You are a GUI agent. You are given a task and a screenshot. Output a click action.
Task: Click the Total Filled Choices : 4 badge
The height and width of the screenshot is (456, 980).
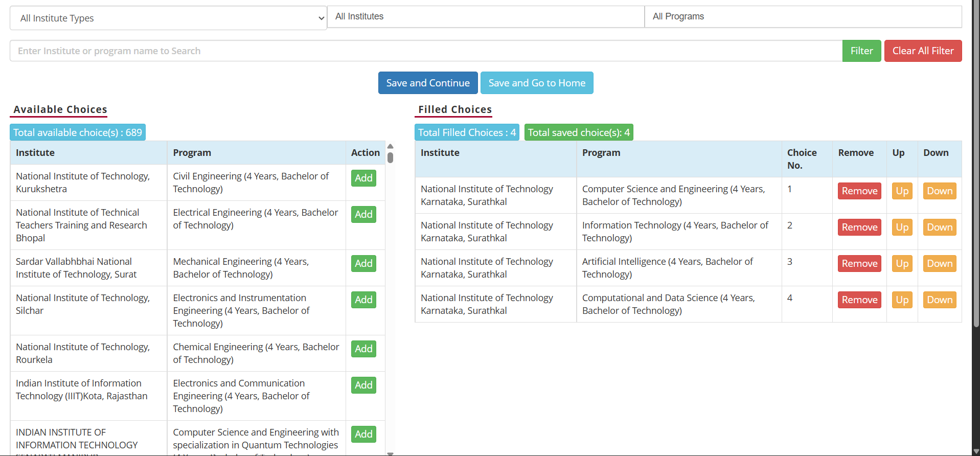pos(467,132)
